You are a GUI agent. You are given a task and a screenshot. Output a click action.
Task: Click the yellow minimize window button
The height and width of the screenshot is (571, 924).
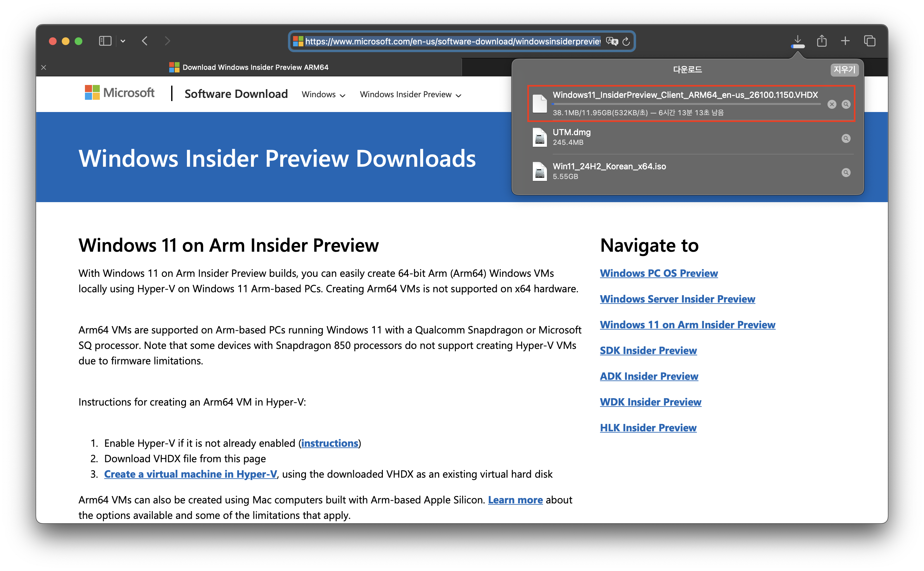66,41
